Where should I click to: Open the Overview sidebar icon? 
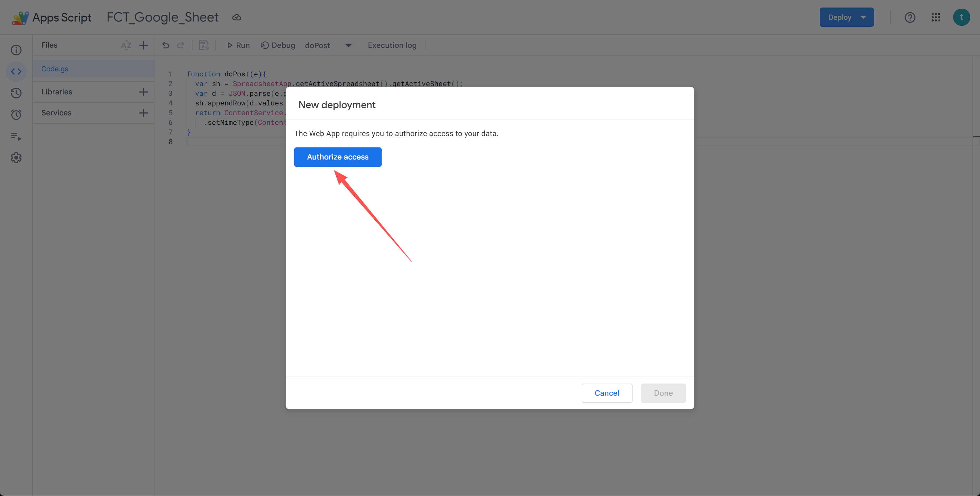pyautogui.click(x=16, y=50)
